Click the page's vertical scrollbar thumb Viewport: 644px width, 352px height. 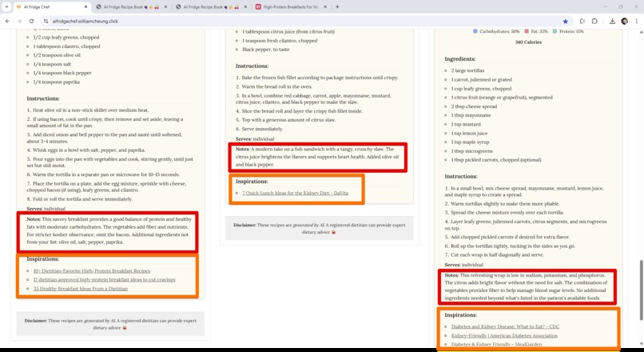[641, 290]
